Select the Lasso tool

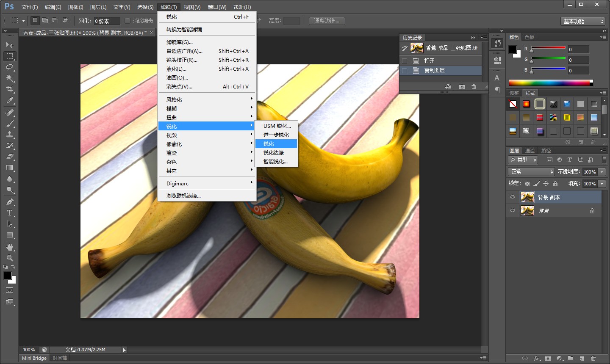coord(10,67)
